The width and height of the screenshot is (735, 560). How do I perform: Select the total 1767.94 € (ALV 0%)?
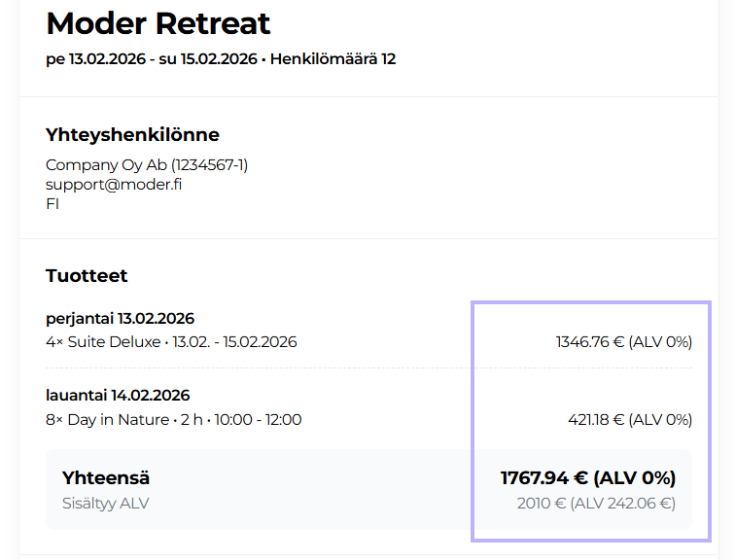click(x=587, y=478)
